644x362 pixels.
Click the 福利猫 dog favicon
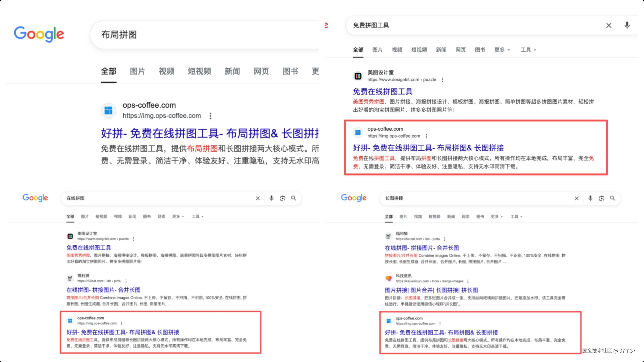[x=70, y=278]
